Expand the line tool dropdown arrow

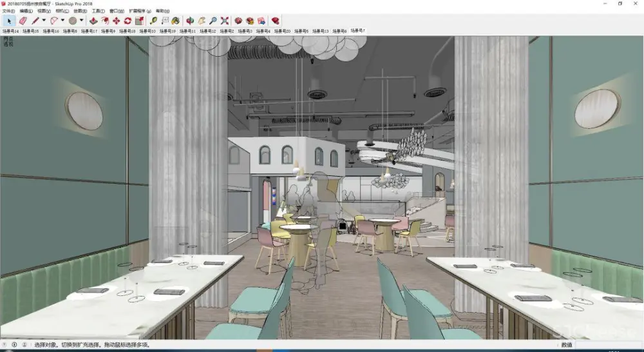tap(44, 21)
